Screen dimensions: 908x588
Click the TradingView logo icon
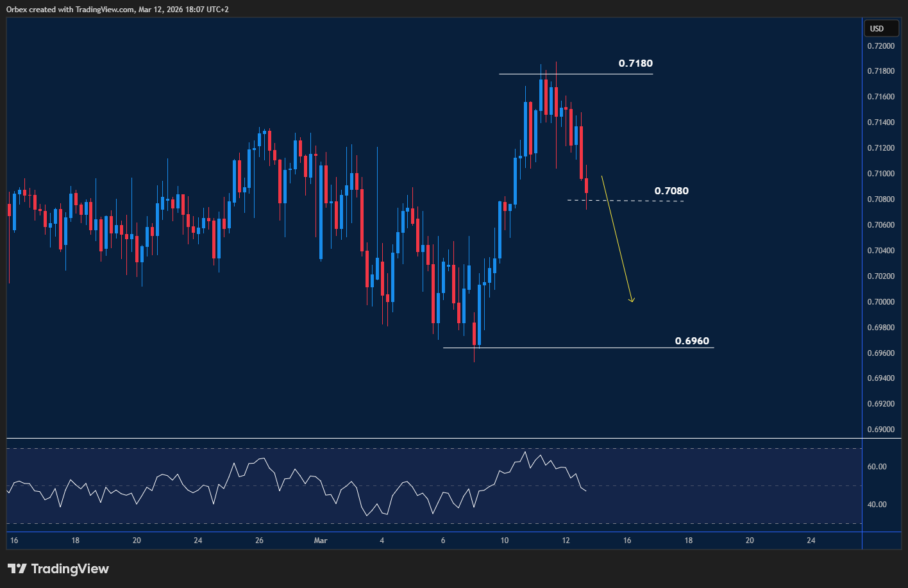tap(17, 568)
